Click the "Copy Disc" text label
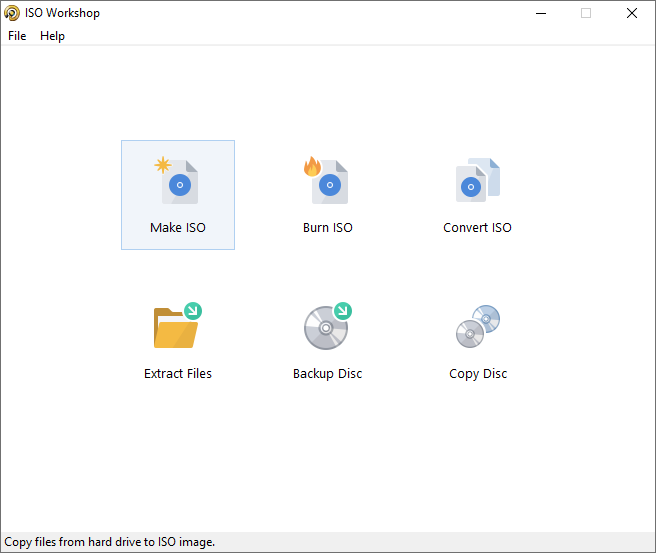 [x=478, y=374]
